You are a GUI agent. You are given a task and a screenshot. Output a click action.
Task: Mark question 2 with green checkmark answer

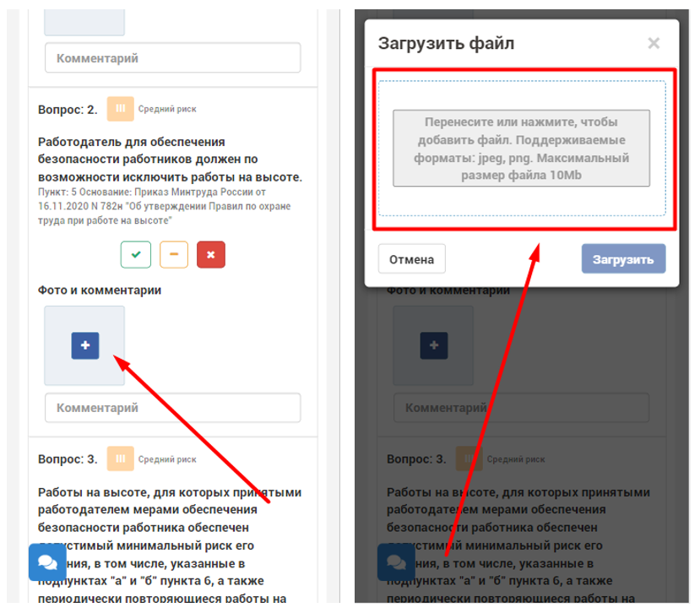click(136, 254)
